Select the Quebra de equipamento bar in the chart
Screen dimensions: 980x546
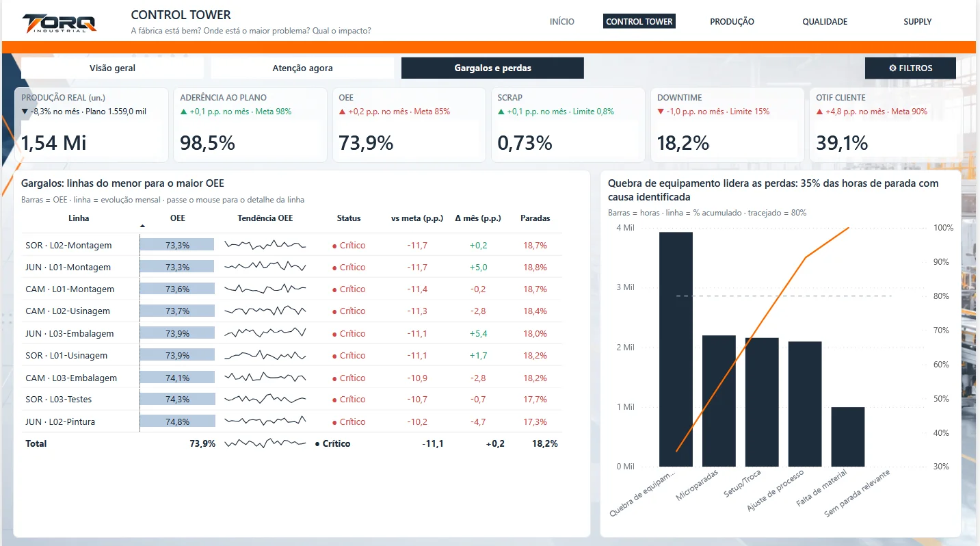click(676, 349)
